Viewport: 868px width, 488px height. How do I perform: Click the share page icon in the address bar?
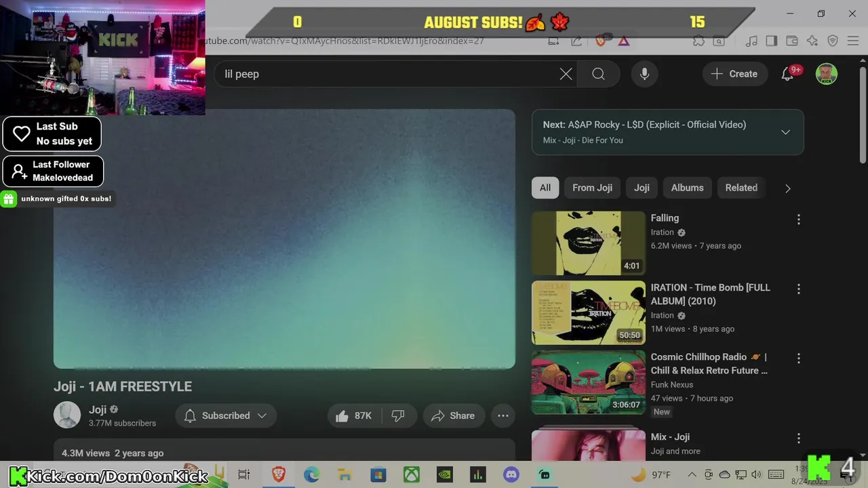tap(576, 41)
